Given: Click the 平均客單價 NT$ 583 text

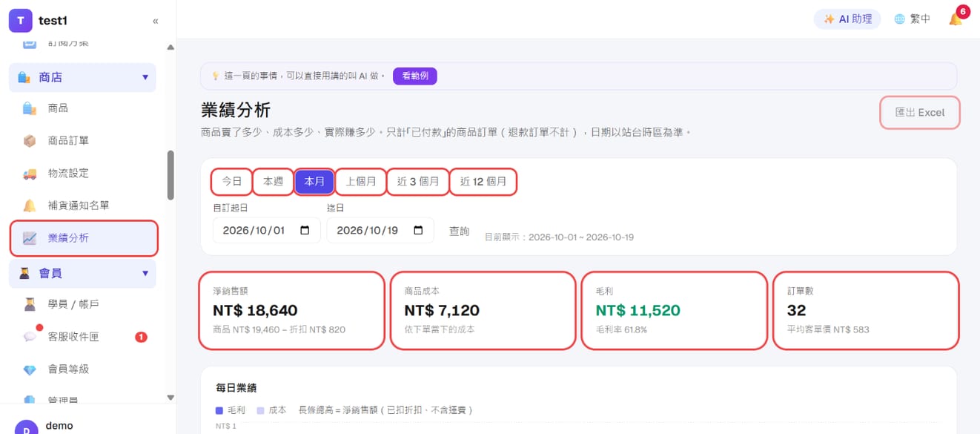Looking at the screenshot, I should click(828, 329).
